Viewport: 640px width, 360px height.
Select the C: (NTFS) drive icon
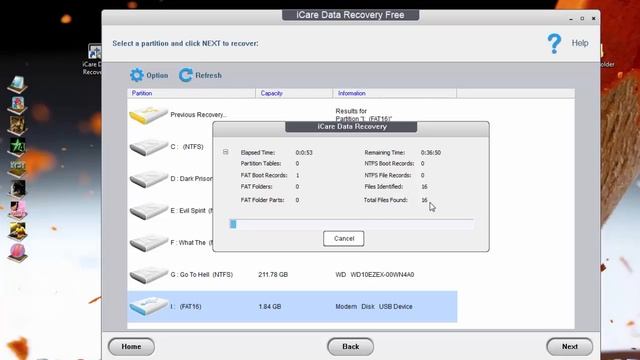[148, 147]
